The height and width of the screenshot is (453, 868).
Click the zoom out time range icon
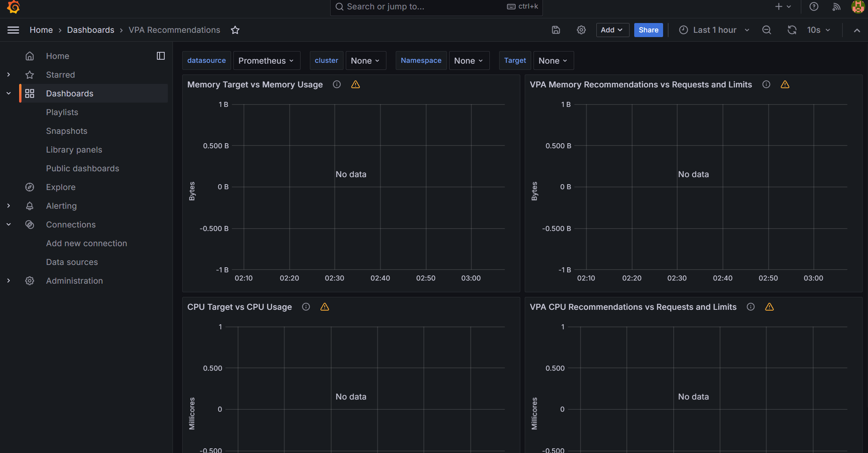click(x=767, y=30)
